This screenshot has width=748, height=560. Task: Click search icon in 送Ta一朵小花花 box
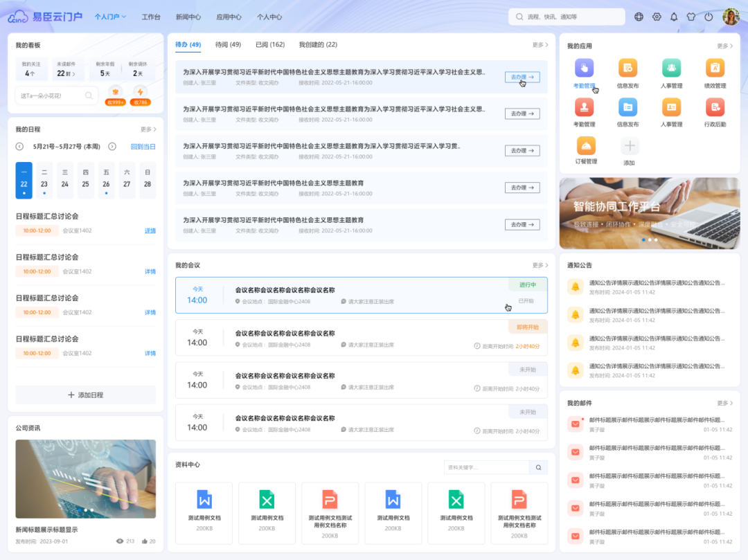[x=89, y=96]
